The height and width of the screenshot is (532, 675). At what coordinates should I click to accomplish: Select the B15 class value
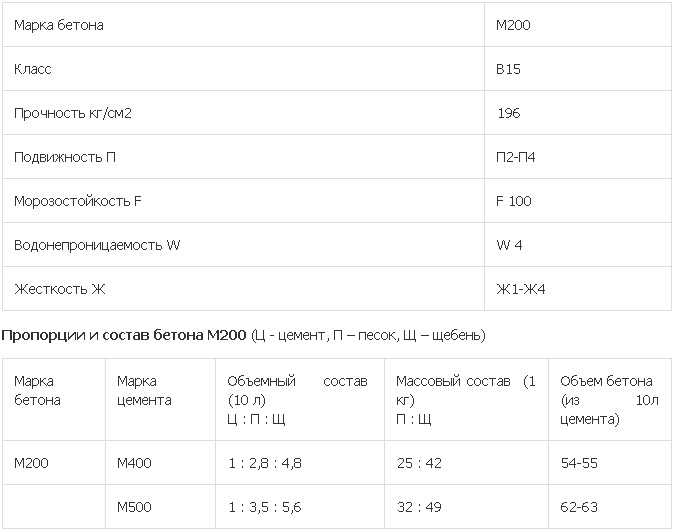coord(508,69)
